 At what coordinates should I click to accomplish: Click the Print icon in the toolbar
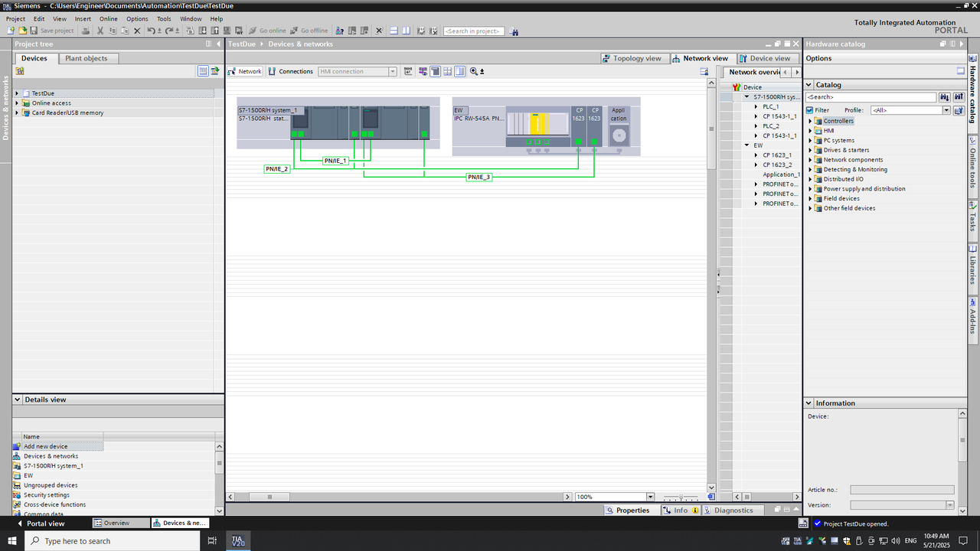pos(86,31)
